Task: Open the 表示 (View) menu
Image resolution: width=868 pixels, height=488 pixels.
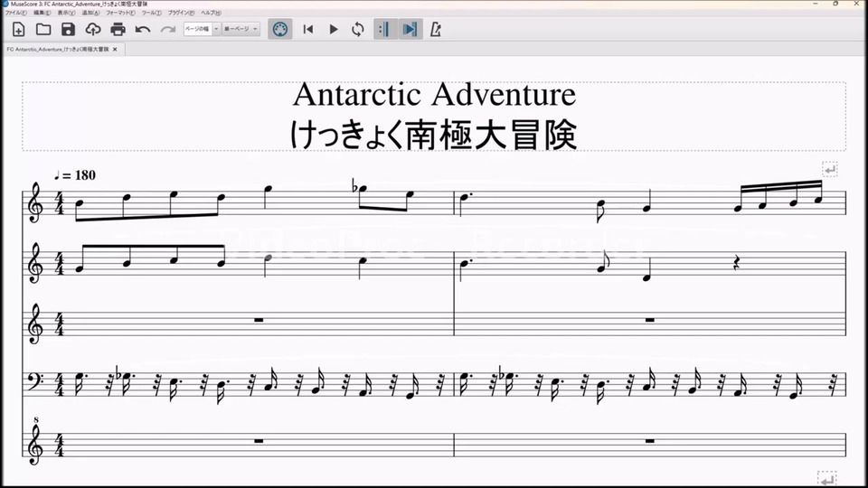Action: [x=66, y=12]
